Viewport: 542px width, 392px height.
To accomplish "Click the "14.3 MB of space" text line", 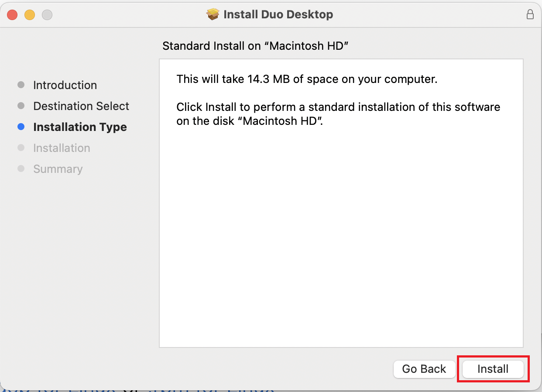I will tap(307, 79).
